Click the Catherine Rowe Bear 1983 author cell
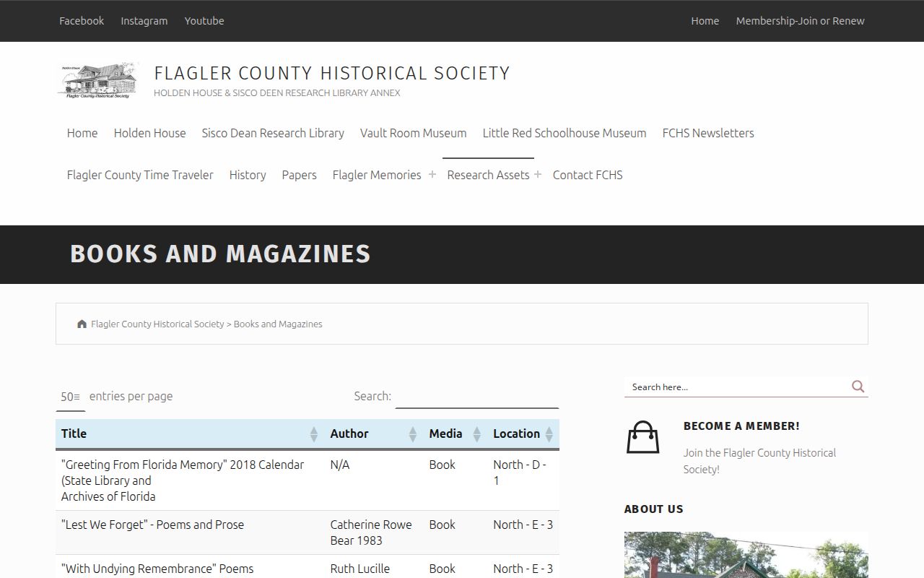This screenshot has width=924, height=578. [x=374, y=532]
